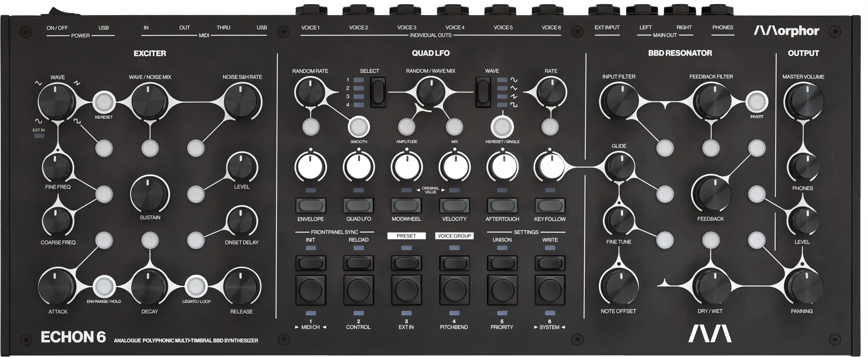Click the VOICE GROUP mode button
The width and height of the screenshot is (868, 357).
(x=454, y=263)
